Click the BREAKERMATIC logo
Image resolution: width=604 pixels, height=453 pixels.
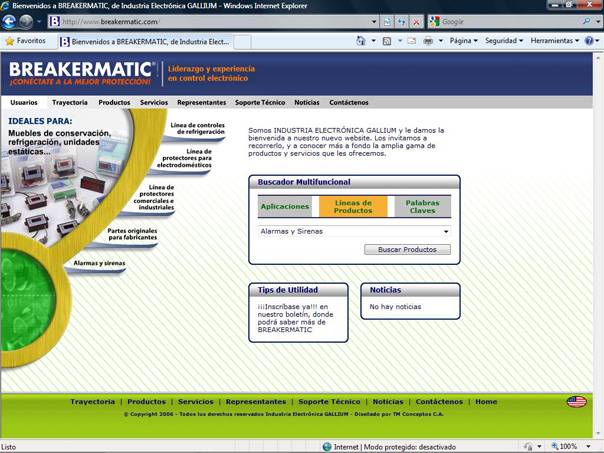click(80, 73)
